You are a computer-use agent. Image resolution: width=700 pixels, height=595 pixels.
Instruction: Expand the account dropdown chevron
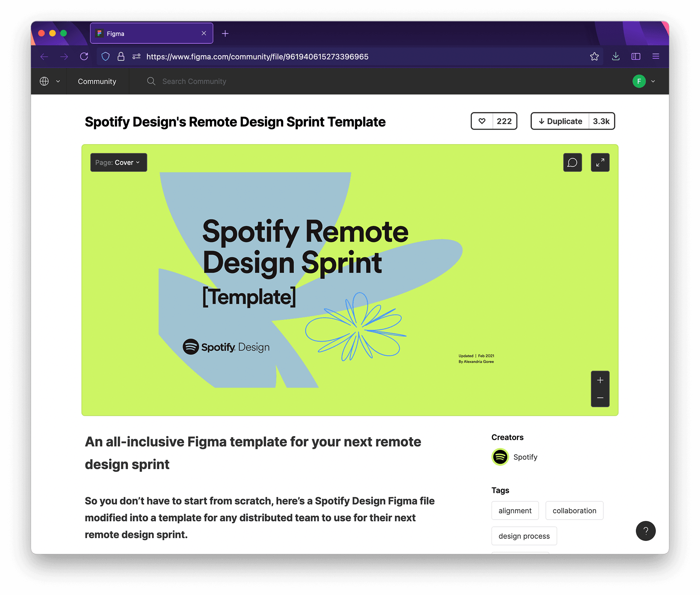tap(653, 81)
